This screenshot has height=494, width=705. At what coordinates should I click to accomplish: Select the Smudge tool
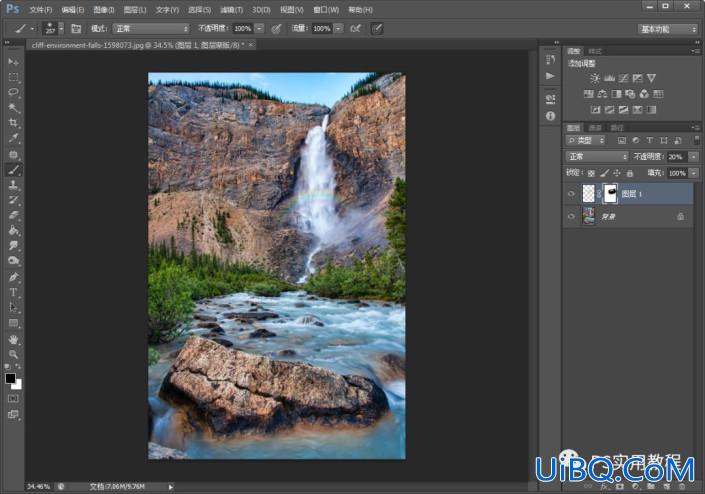coord(13,246)
